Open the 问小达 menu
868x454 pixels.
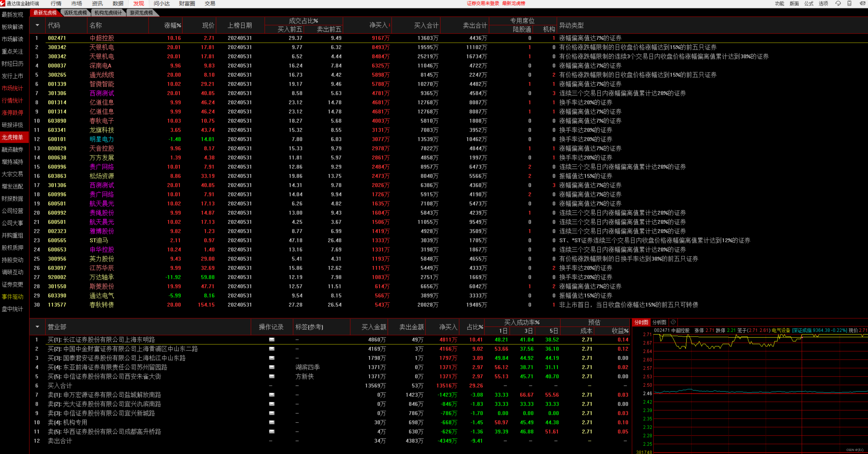click(x=162, y=3)
